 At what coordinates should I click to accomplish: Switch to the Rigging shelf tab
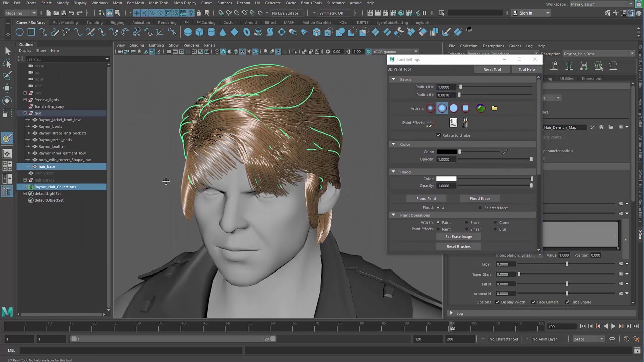117,22
